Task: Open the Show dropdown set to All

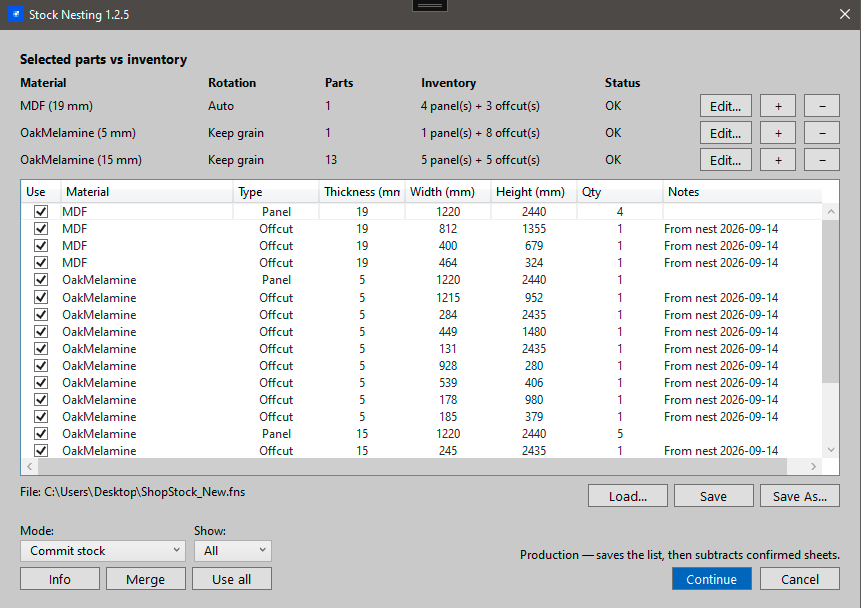Action: pyautogui.click(x=233, y=550)
